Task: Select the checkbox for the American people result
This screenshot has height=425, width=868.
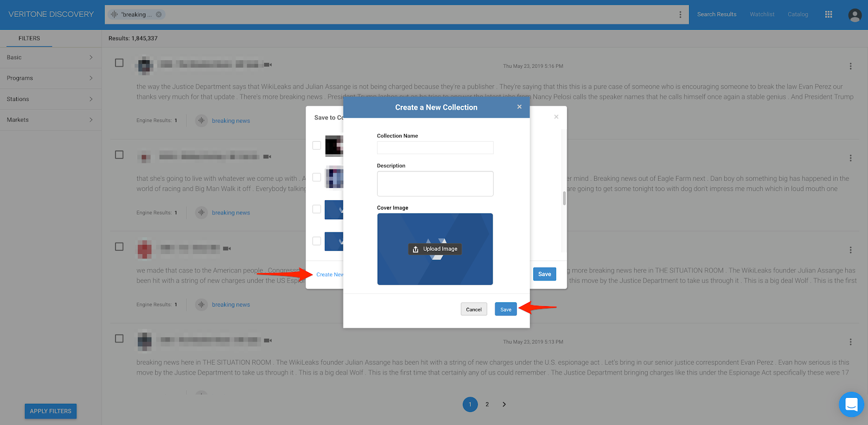Action: click(x=119, y=246)
